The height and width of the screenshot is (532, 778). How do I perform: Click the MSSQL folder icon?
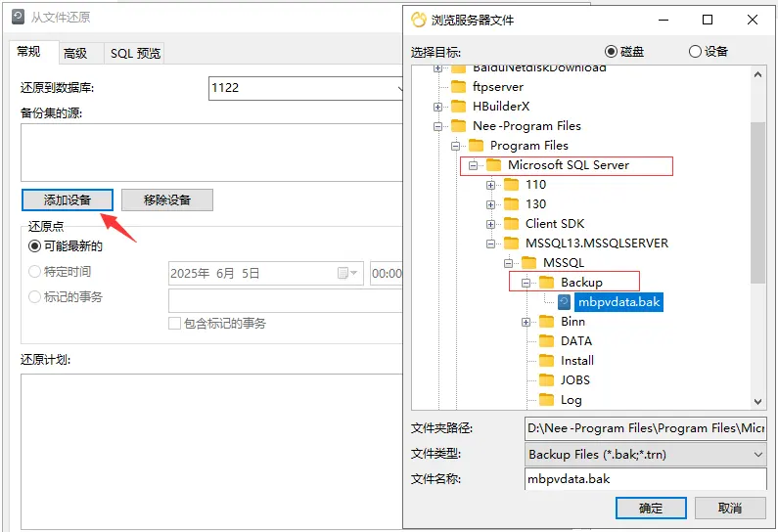528,263
